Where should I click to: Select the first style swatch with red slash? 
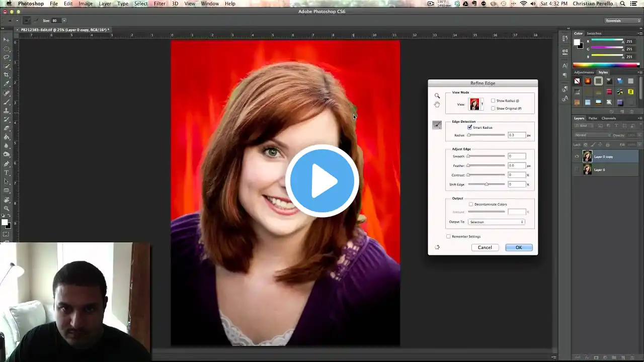pos(577,81)
